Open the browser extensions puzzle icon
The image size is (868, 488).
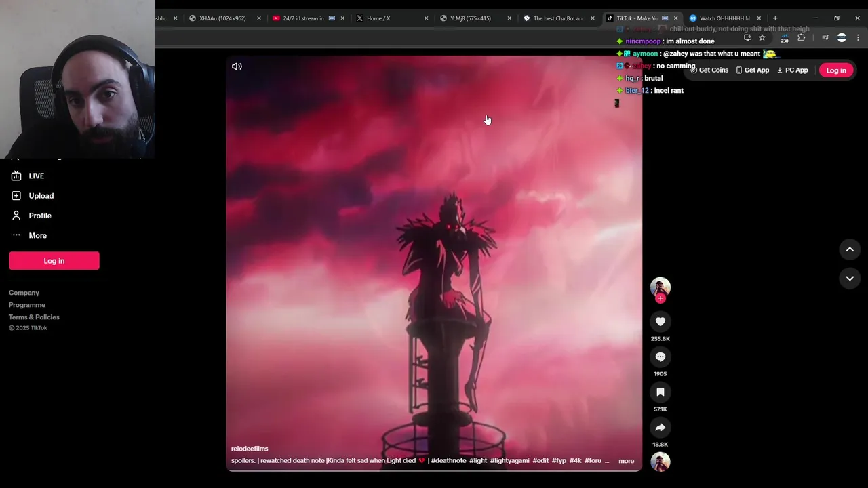[802, 38]
